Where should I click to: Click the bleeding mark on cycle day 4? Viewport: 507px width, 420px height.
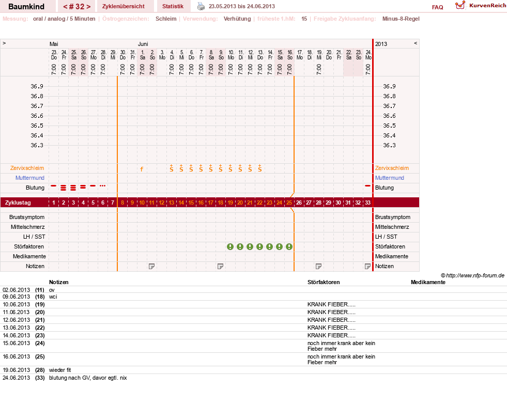(83, 187)
